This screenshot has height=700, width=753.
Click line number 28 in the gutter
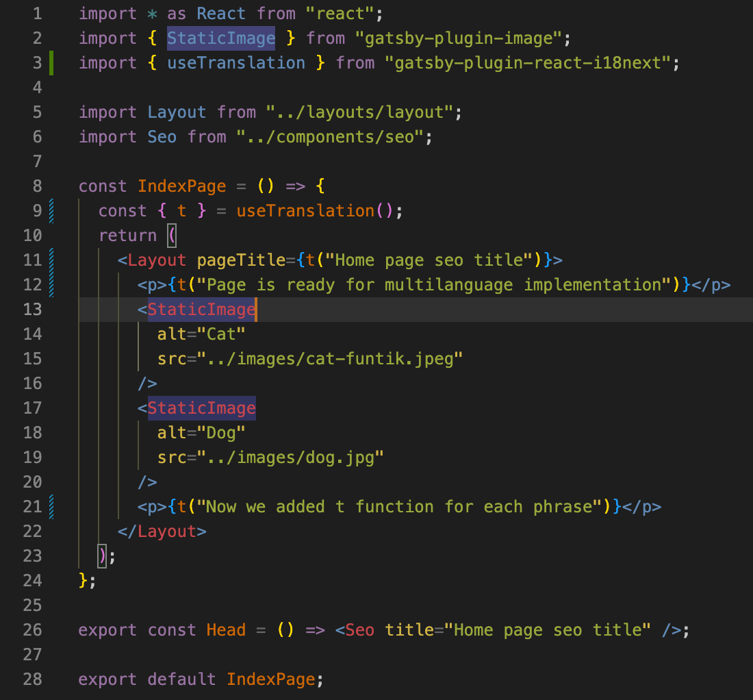33,679
